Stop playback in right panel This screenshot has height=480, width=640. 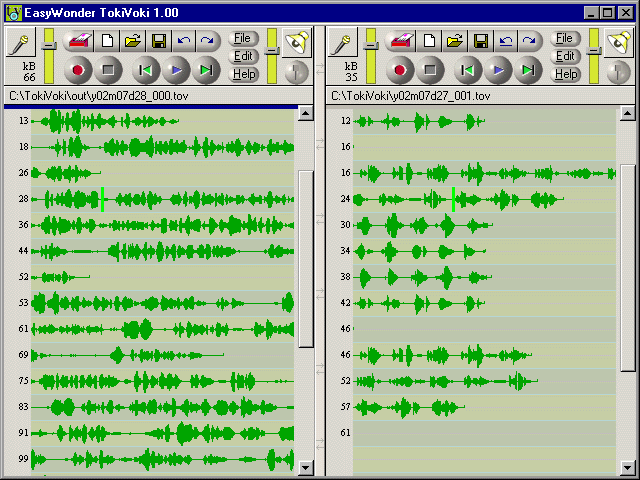430,70
